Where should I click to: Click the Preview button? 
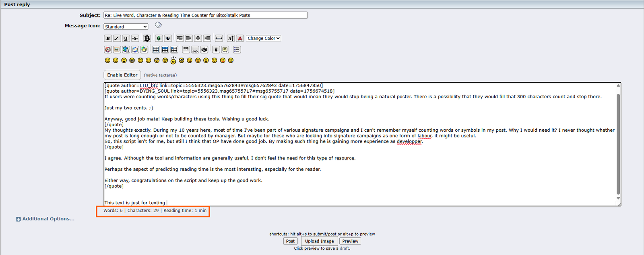(350, 241)
